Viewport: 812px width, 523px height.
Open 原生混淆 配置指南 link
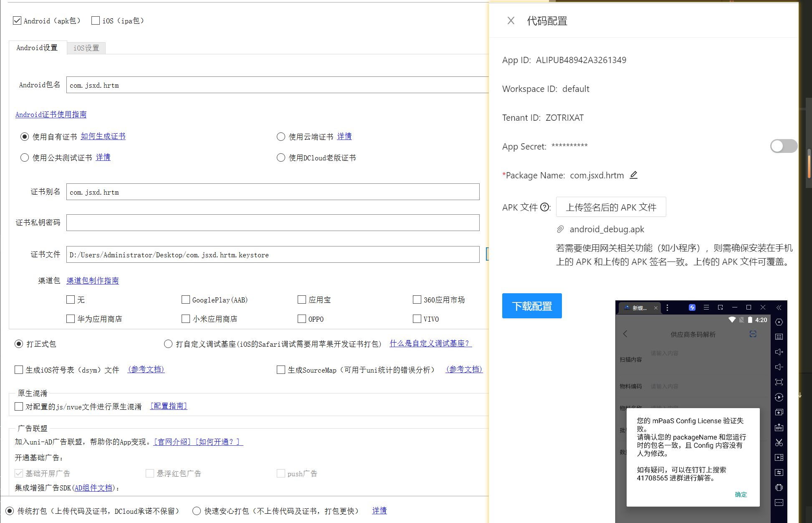tap(169, 406)
